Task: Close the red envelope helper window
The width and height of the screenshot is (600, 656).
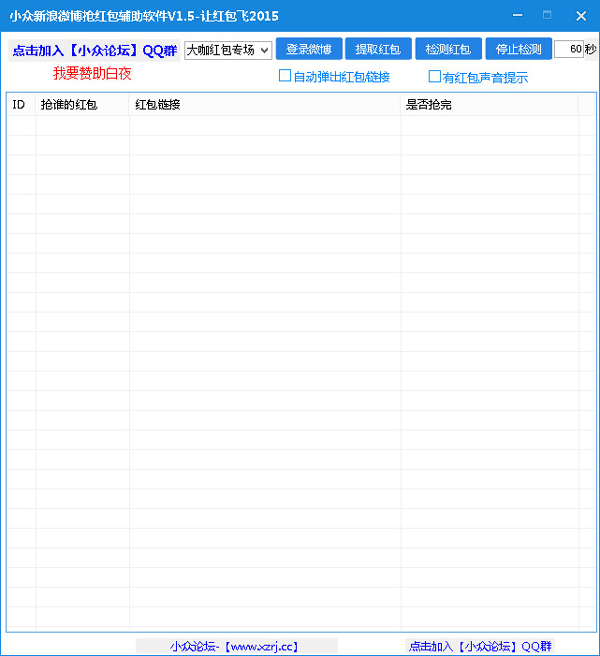Action: click(x=580, y=15)
